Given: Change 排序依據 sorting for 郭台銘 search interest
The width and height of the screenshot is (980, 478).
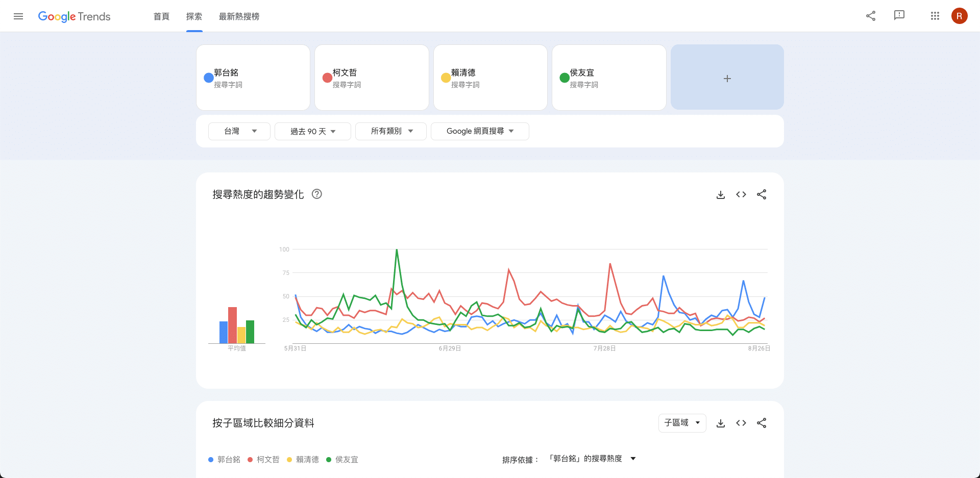Looking at the screenshot, I should (592, 458).
